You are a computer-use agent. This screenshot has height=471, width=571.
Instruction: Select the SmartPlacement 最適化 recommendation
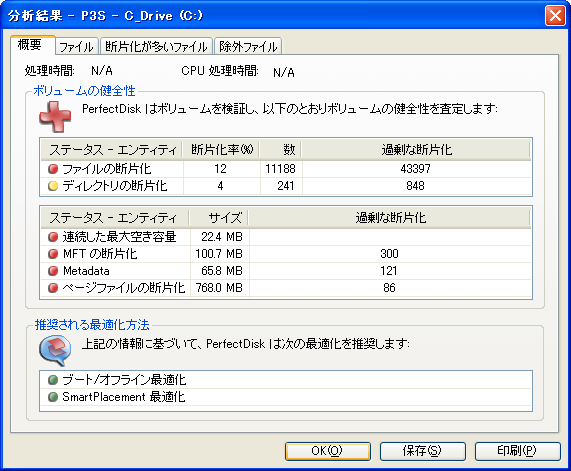[124, 397]
